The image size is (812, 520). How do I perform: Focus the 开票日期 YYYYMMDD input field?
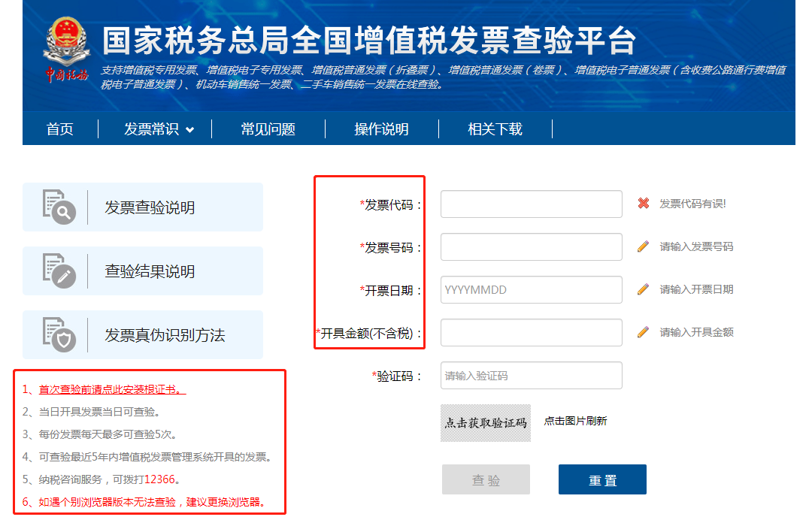tap(532, 290)
